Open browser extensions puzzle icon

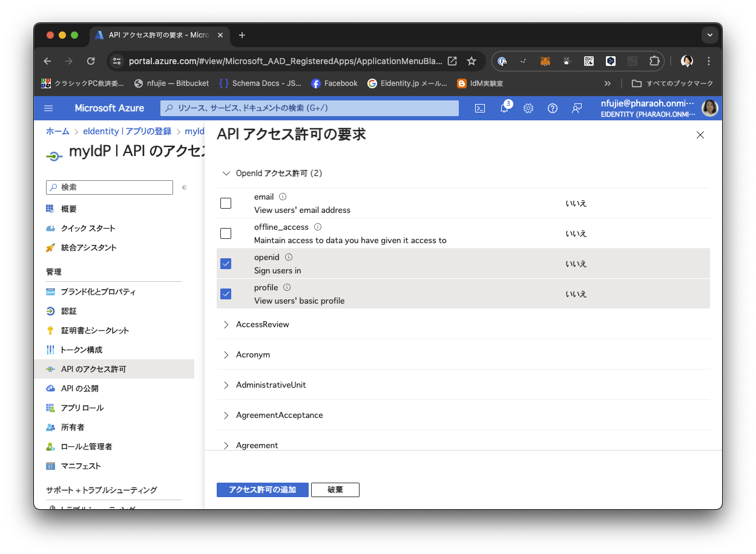[x=654, y=61]
